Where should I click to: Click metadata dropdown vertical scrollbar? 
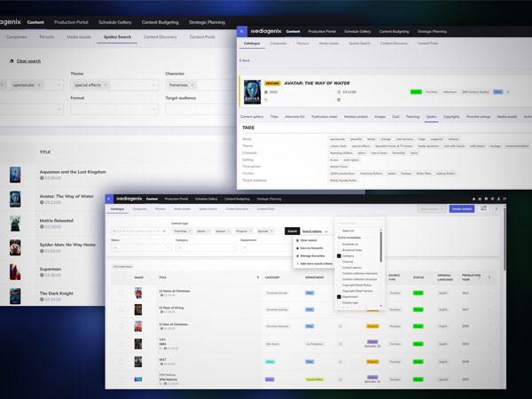380,247
